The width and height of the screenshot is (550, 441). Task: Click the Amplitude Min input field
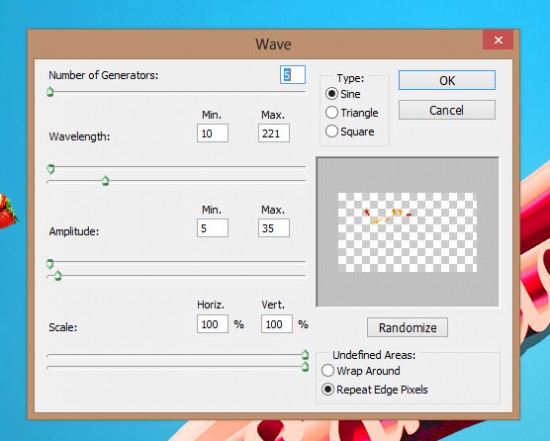[x=213, y=228]
